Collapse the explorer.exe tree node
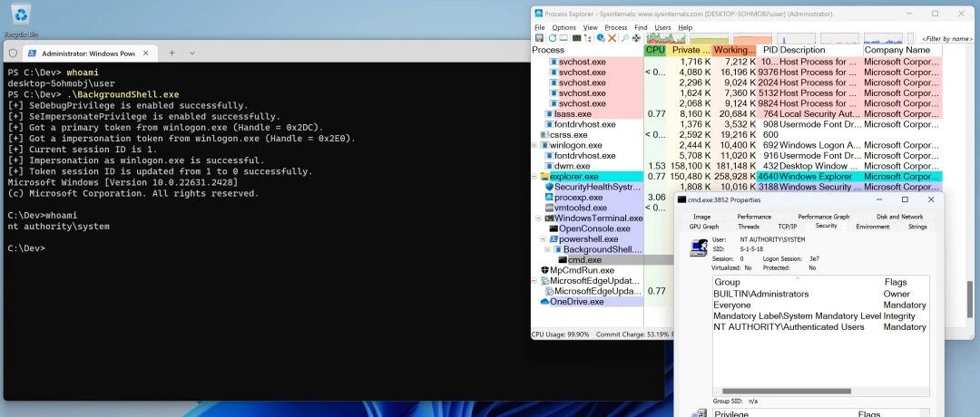 [x=535, y=177]
